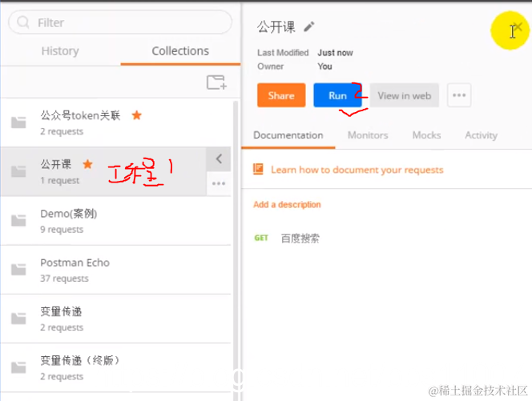The image size is (532, 401).
Task: Open the Activity tab
Action: pos(481,135)
